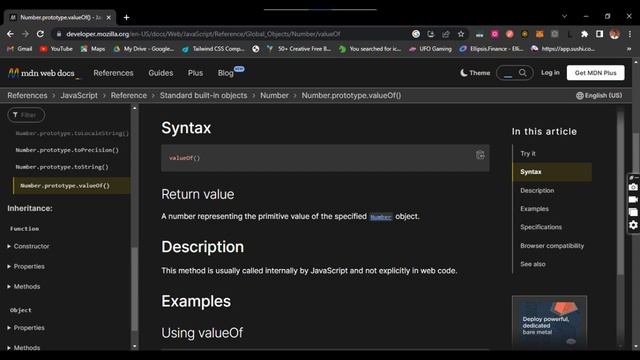The height and width of the screenshot is (360, 640).
Task: Click the camera icon in side widget
Action: pyautogui.click(x=633, y=187)
